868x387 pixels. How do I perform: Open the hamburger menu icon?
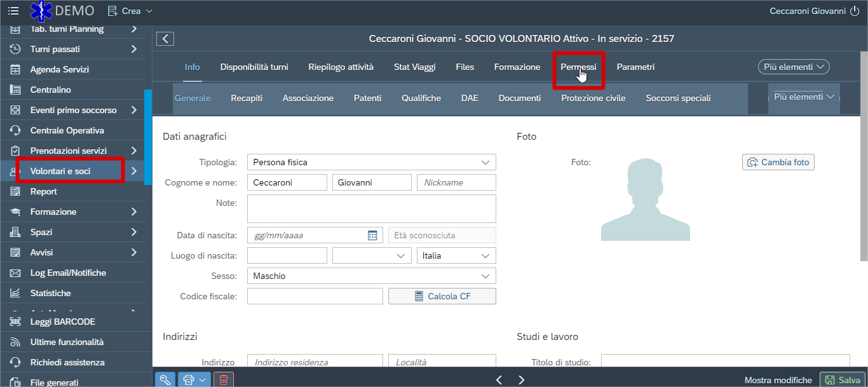point(13,11)
